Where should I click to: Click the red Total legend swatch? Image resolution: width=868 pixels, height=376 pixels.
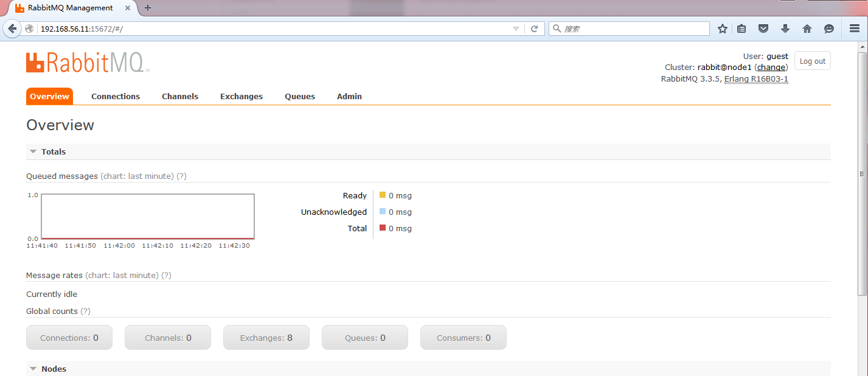click(x=383, y=228)
